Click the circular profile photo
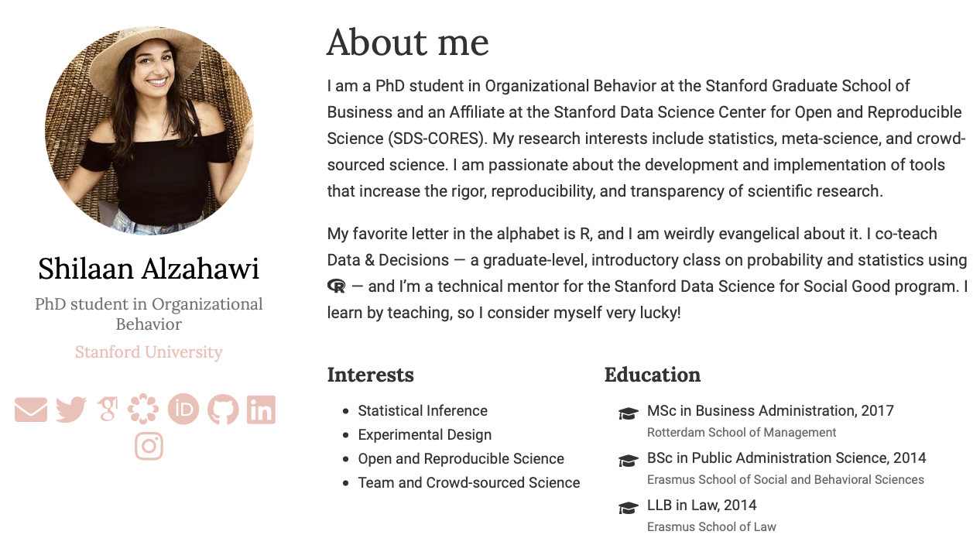The image size is (980, 545). click(149, 130)
